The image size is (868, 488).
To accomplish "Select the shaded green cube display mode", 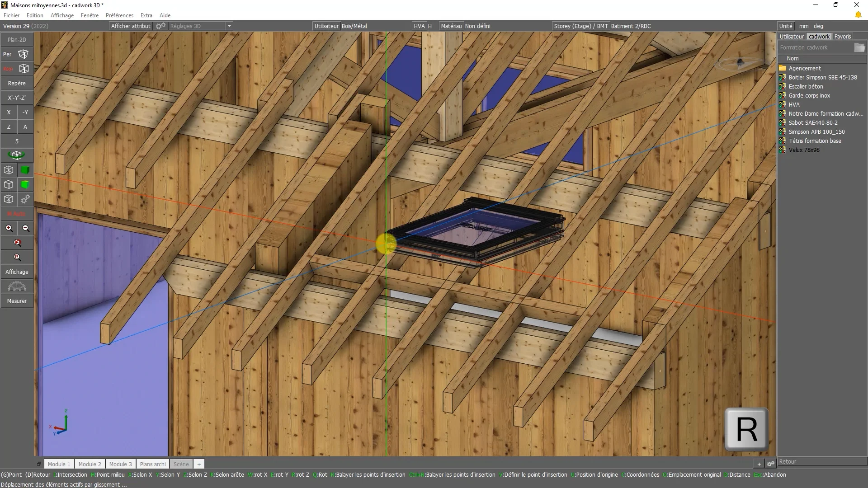I will point(25,170).
